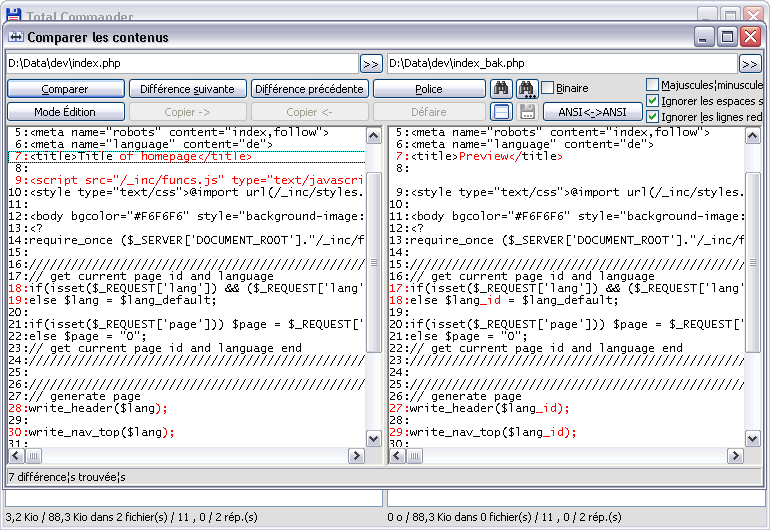Select right line 7 with Preview title
The image size is (770, 530).
pos(567,156)
